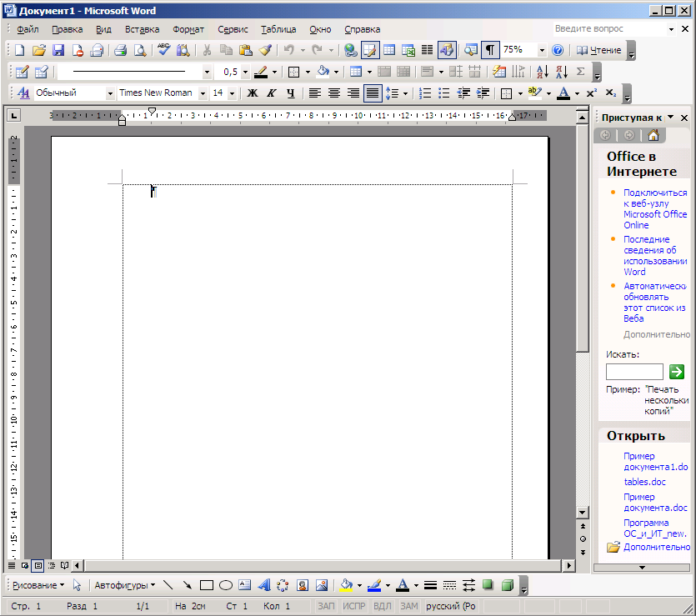Print document printer icon
This screenshot has width=696, height=616.
click(x=120, y=50)
